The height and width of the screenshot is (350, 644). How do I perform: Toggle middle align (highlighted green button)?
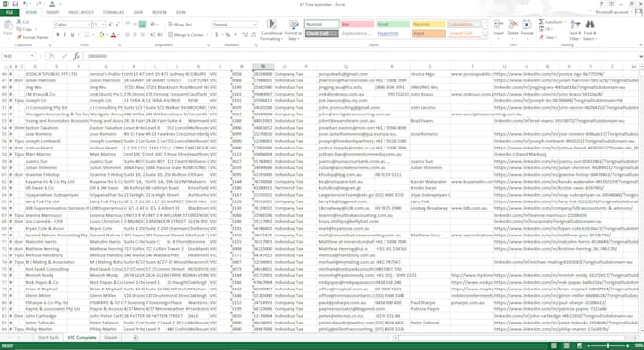tap(142, 25)
